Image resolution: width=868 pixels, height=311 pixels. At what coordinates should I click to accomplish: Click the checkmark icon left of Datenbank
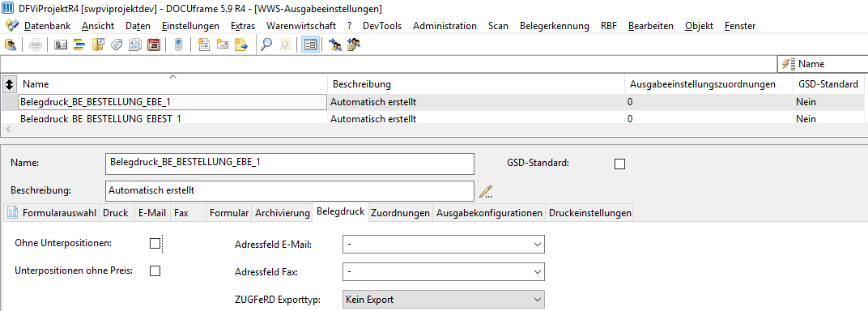coord(12,25)
